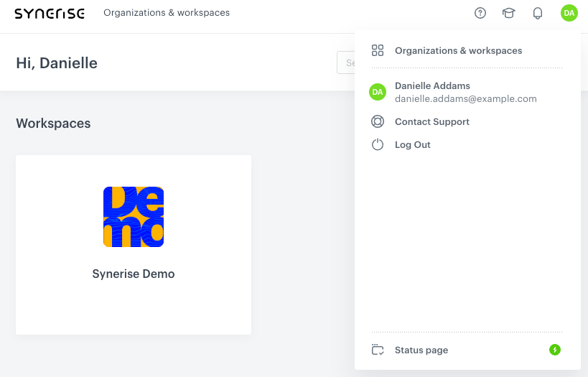Open the help question mark icon
Viewport: 588px width, 377px height.
point(480,13)
